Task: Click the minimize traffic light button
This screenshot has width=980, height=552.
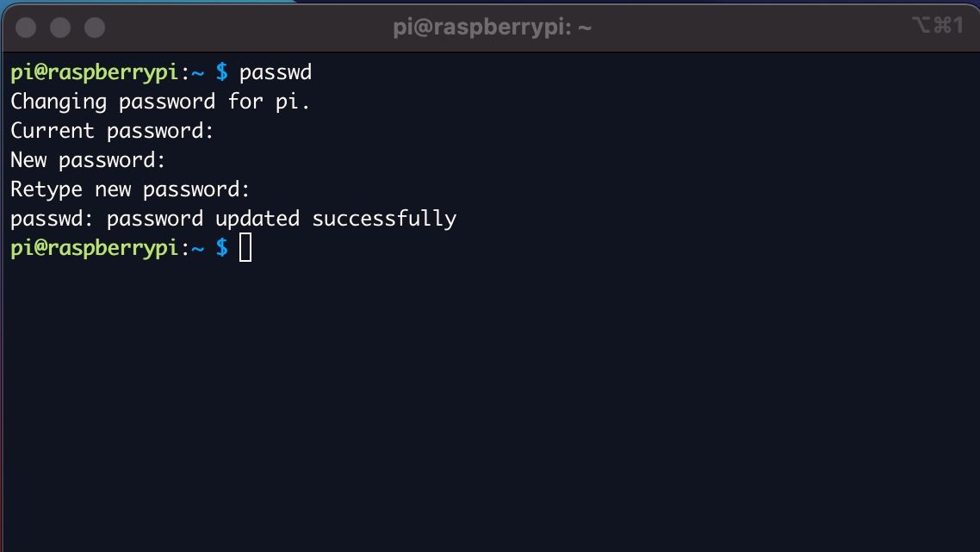Action: tap(60, 28)
